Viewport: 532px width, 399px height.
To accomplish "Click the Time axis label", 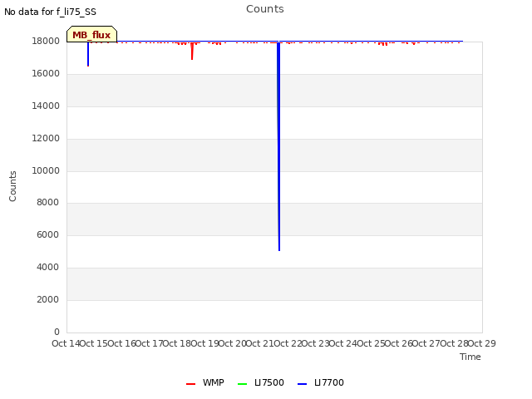I will (470, 357).
